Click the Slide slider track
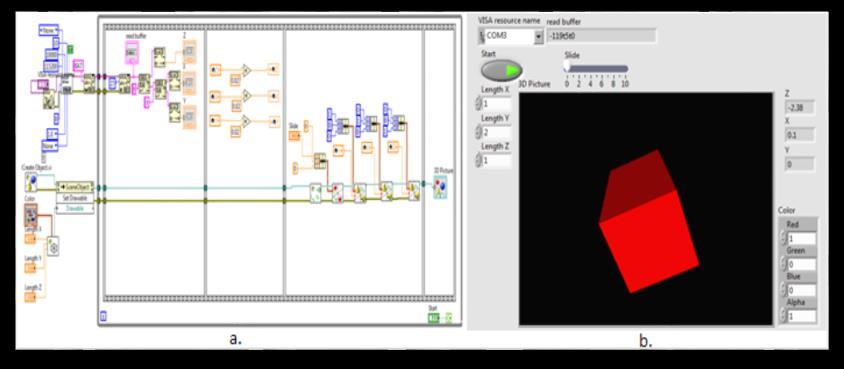This screenshot has width=844, height=369. (x=596, y=68)
